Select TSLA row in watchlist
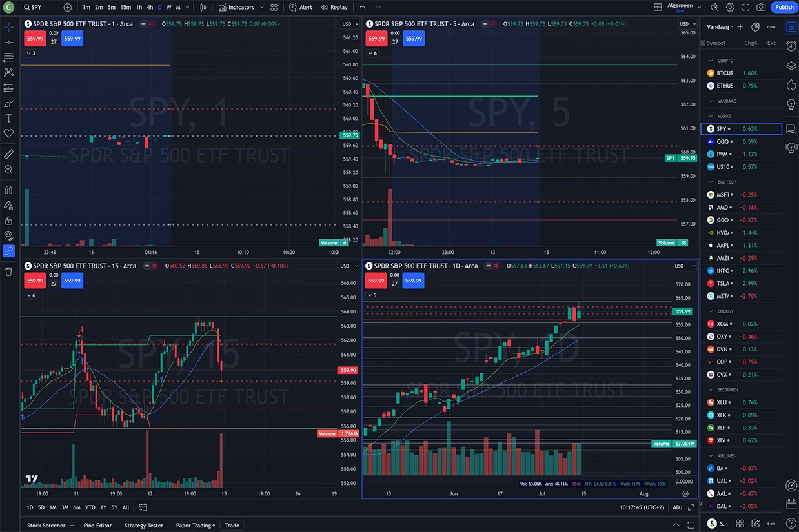 tap(741, 283)
